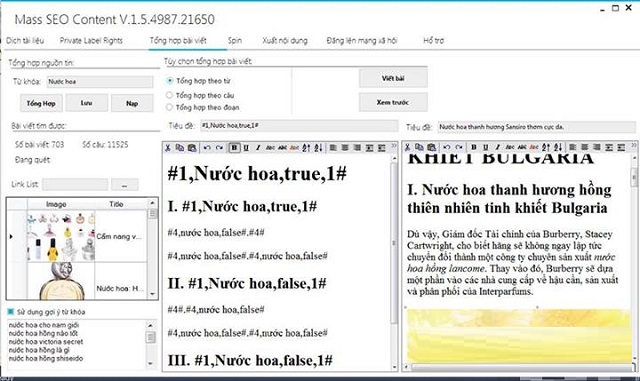
Task: Redo change in left editor toolbar
Action: click(219, 148)
